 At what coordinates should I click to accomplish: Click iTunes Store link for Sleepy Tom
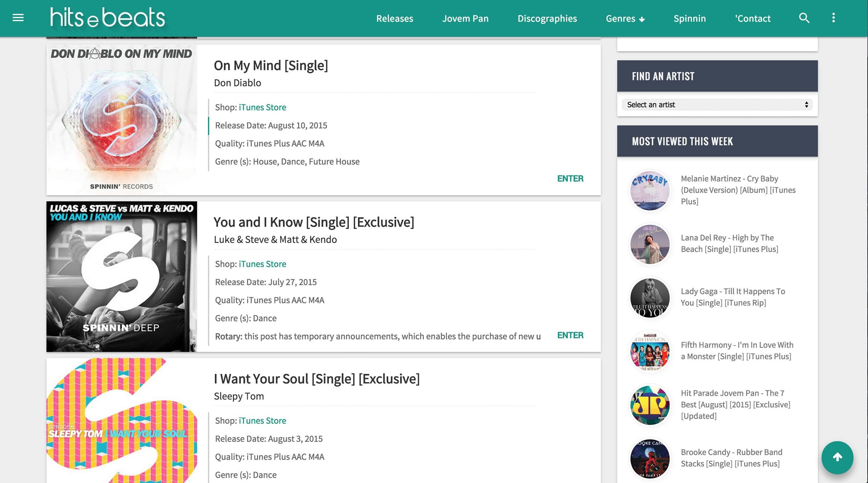[262, 421]
